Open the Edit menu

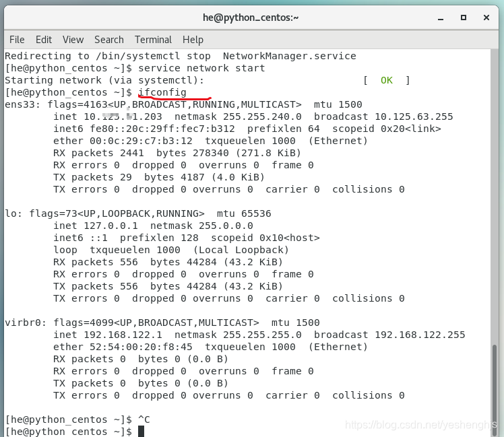point(44,40)
